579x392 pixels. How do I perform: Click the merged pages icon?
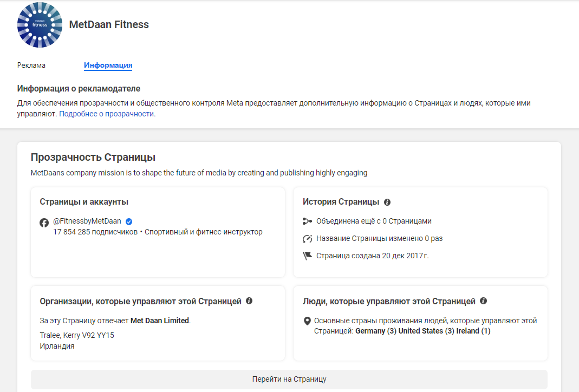(x=308, y=221)
